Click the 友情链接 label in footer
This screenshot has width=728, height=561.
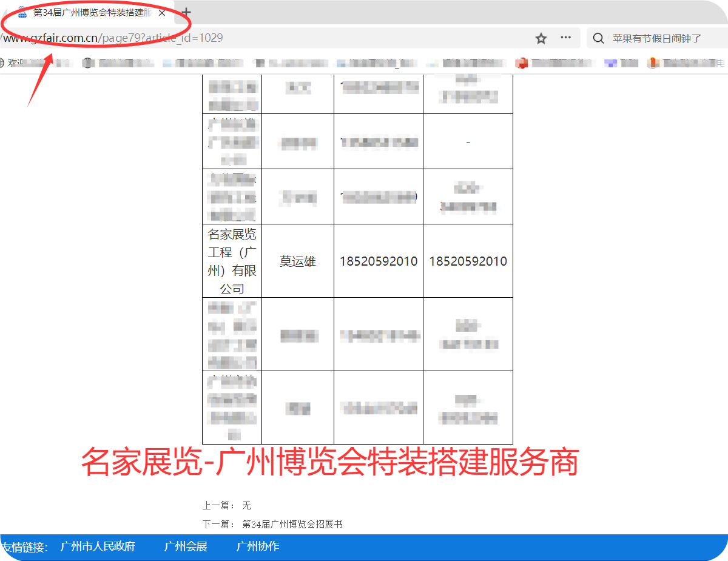point(24,547)
